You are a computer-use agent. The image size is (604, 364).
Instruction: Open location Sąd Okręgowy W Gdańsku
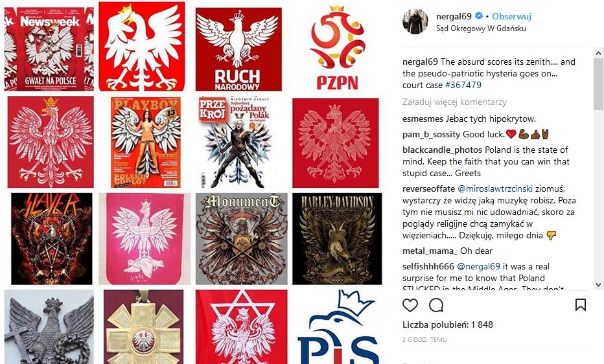point(481,28)
